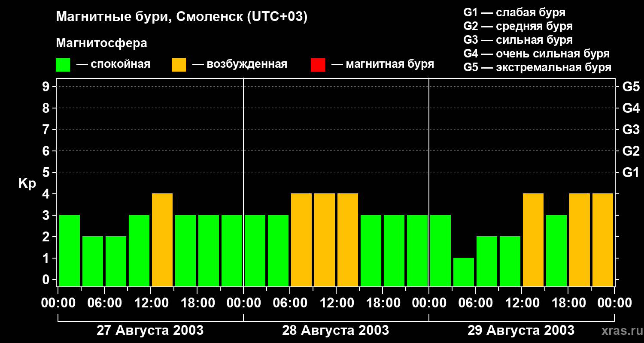Select the orange bar on 28 August 09:00–12:00
644x343 pixels.
tap(325, 240)
